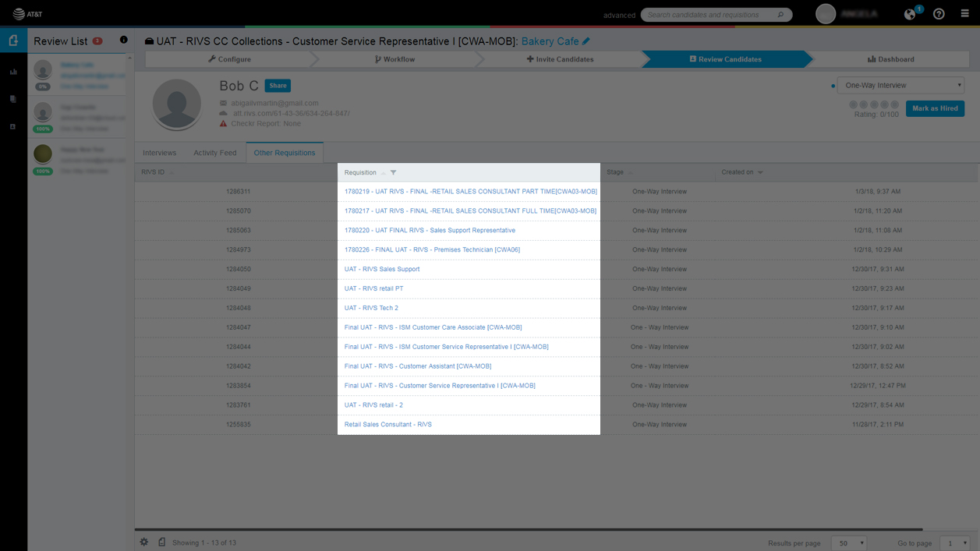Screen dimensions: 980x551
Task: Click the Checkr Report warning icon
Action: tap(224, 123)
